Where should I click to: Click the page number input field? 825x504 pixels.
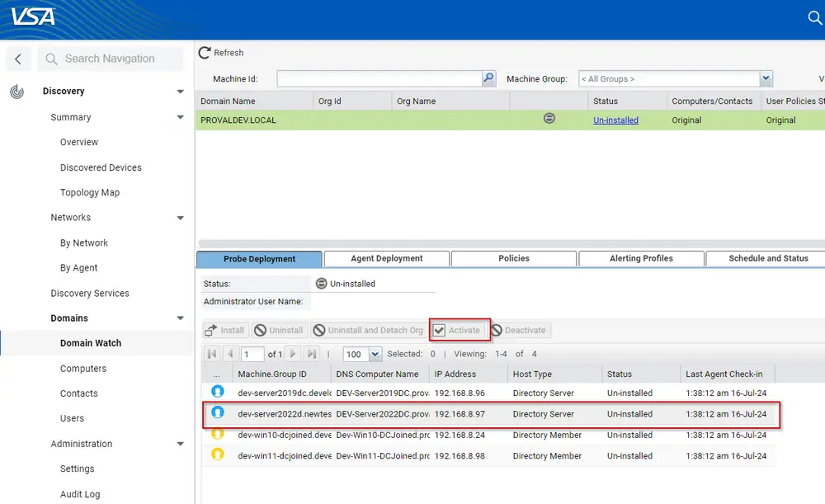click(x=252, y=354)
